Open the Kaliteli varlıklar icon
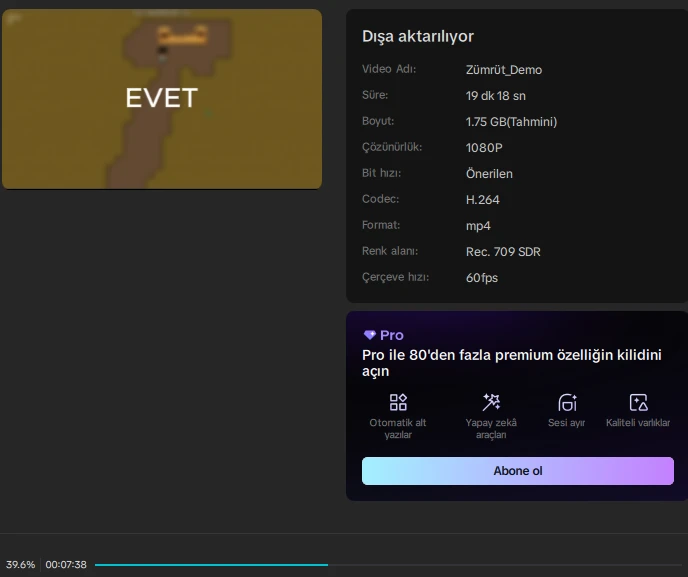 (x=638, y=402)
